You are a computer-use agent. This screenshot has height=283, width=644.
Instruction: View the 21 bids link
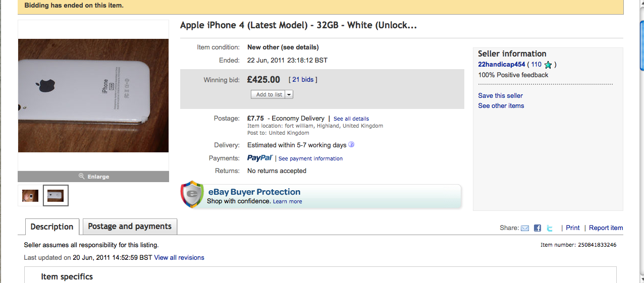coord(303,80)
